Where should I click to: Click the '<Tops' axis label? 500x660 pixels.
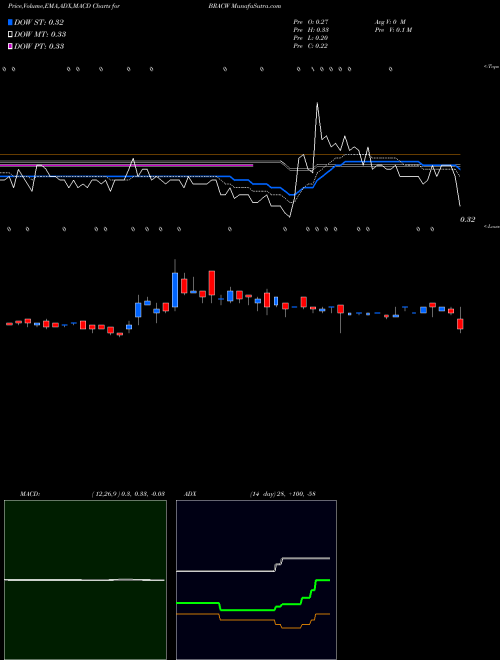pos(491,67)
